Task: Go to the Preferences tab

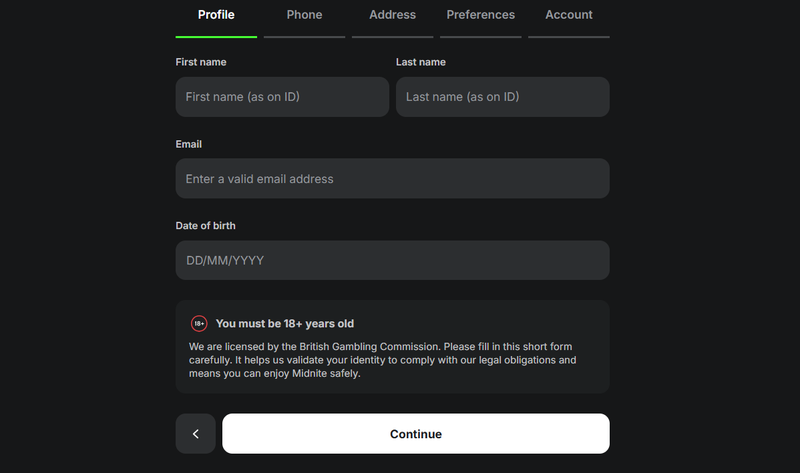Action: click(481, 15)
